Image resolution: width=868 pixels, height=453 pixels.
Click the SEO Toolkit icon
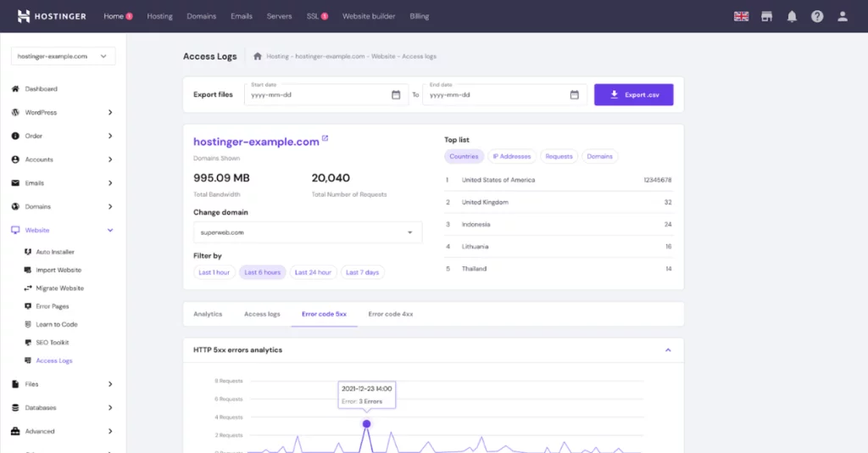pyautogui.click(x=28, y=342)
